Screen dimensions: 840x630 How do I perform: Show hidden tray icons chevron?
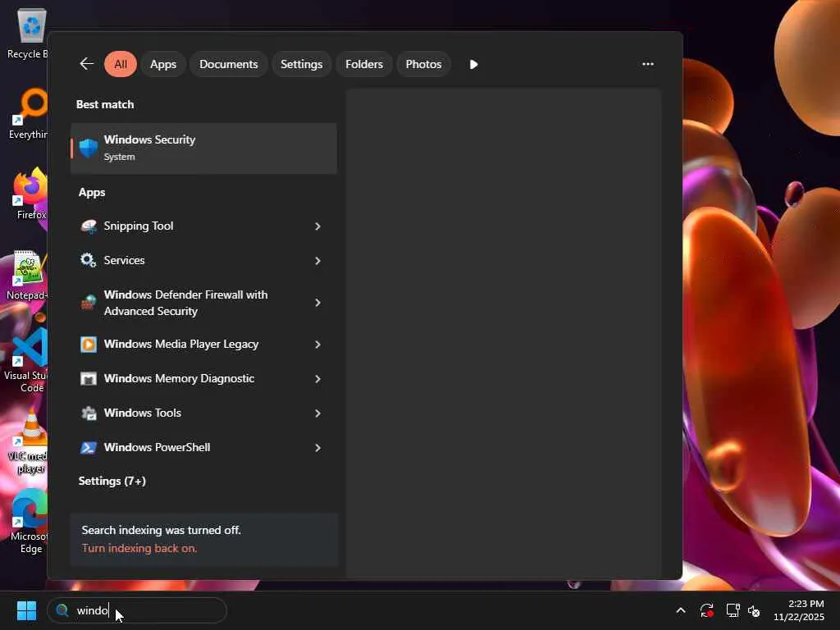[681, 610]
